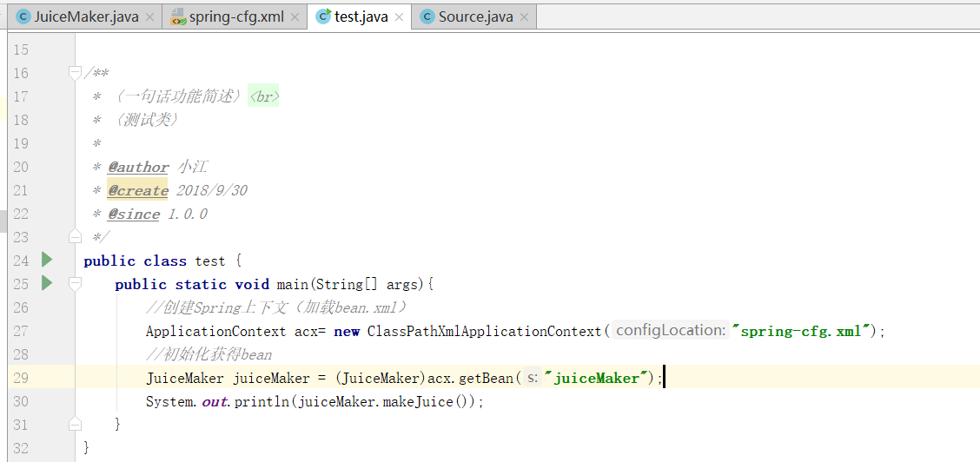Select the test.java tab
This screenshot has height=462, width=980.
(360, 16)
